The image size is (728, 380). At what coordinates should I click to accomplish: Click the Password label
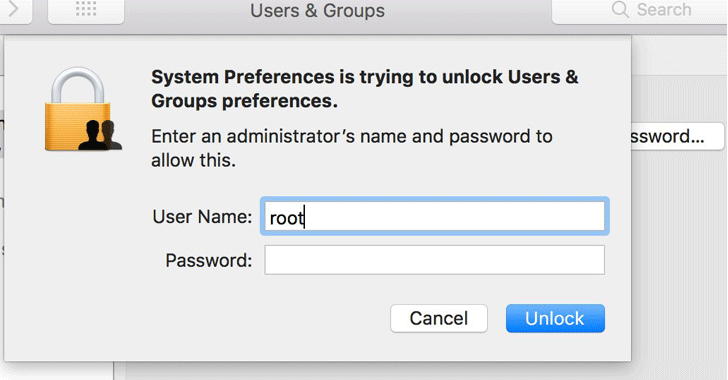point(208,260)
